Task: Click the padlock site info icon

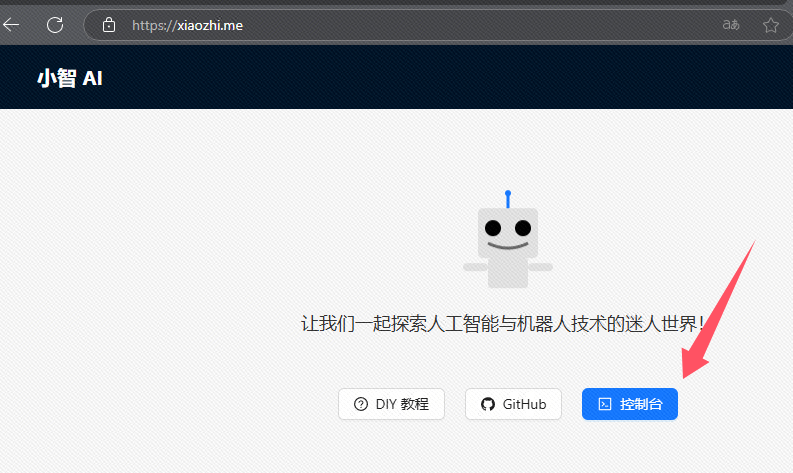Action: click(x=109, y=25)
